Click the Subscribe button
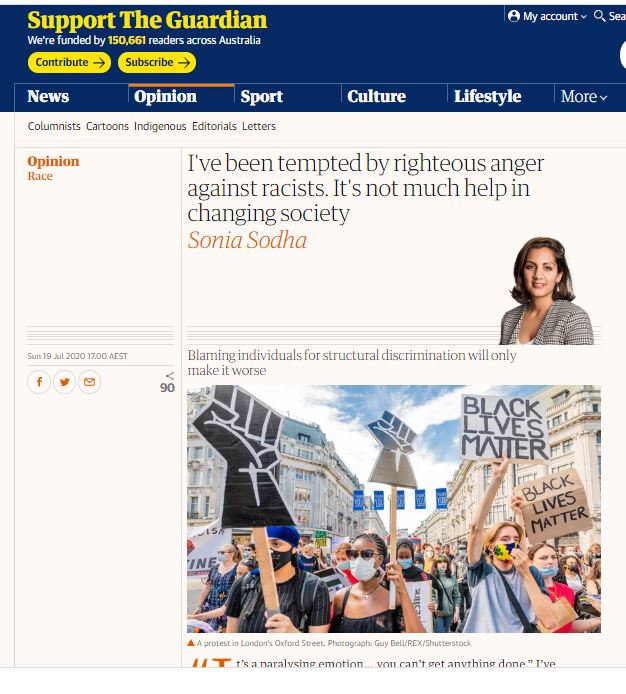The width and height of the screenshot is (626, 694). click(x=157, y=62)
